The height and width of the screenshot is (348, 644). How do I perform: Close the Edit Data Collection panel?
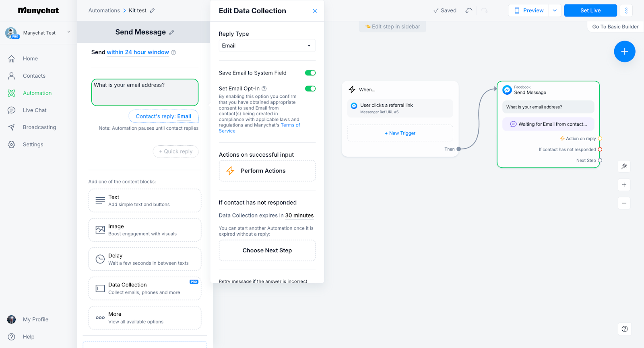pyautogui.click(x=315, y=11)
